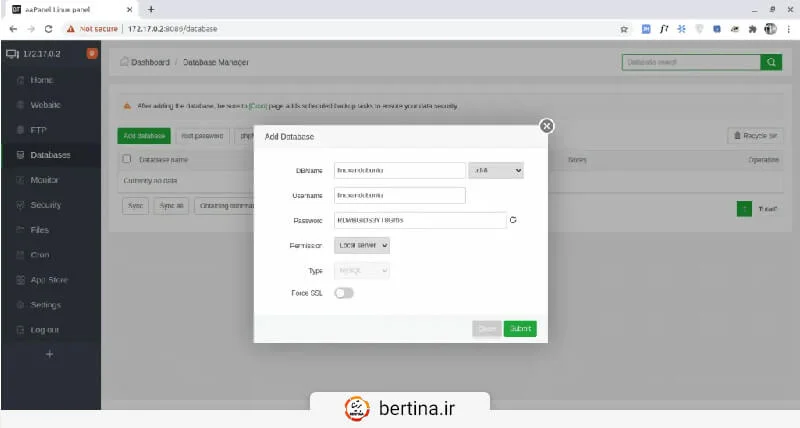
Task: Bookmark this page with the star icon
Action: coord(624,29)
